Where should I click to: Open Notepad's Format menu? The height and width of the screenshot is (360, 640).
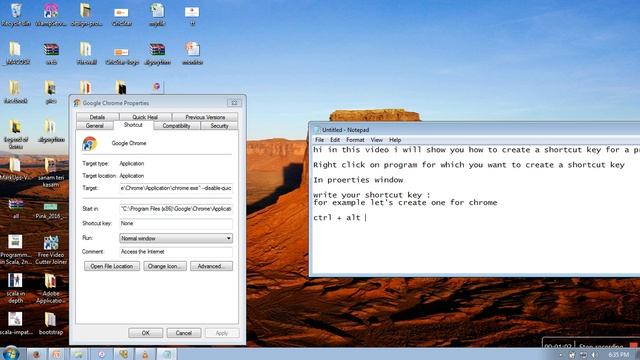pos(355,140)
